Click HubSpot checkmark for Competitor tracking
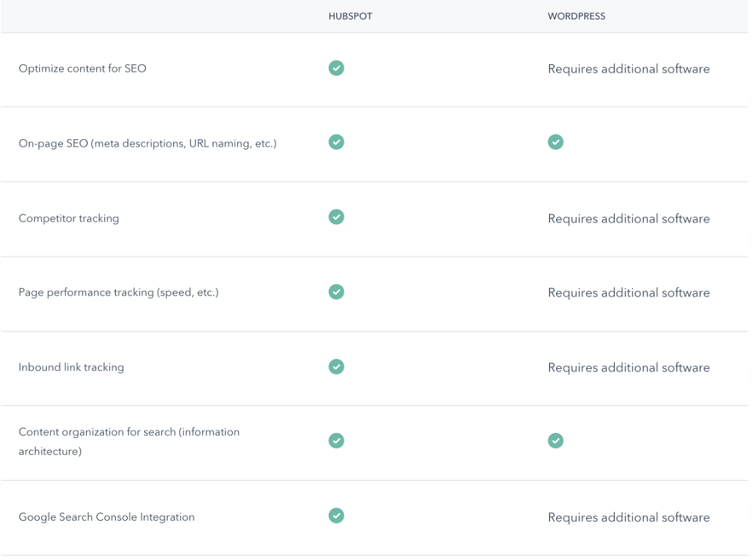This screenshot has height=560, width=752. [x=336, y=216]
